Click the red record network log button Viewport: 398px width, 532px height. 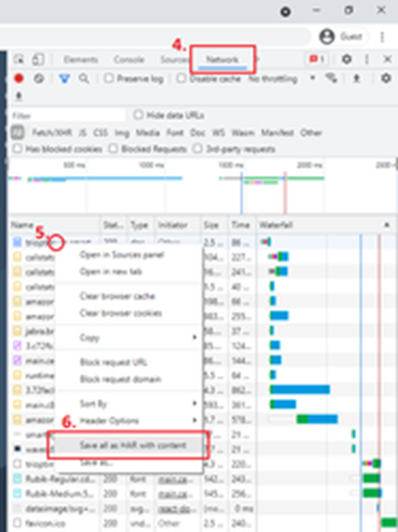pyautogui.click(x=19, y=78)
